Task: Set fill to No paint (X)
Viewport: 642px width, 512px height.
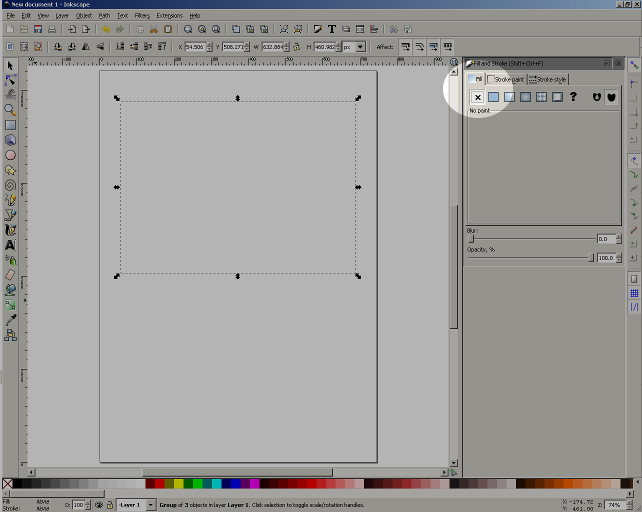Action: [x=477, y=97]
